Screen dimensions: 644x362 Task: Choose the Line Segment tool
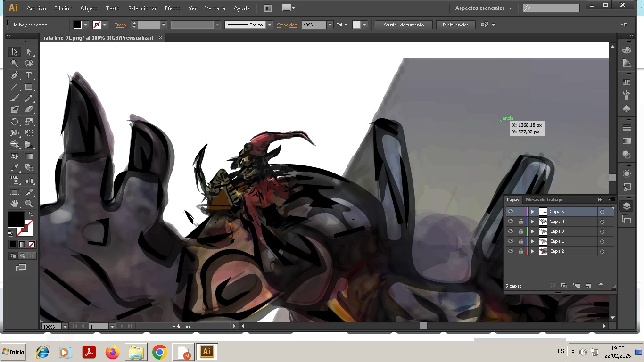pyautogui.click(x=15, y=87)
